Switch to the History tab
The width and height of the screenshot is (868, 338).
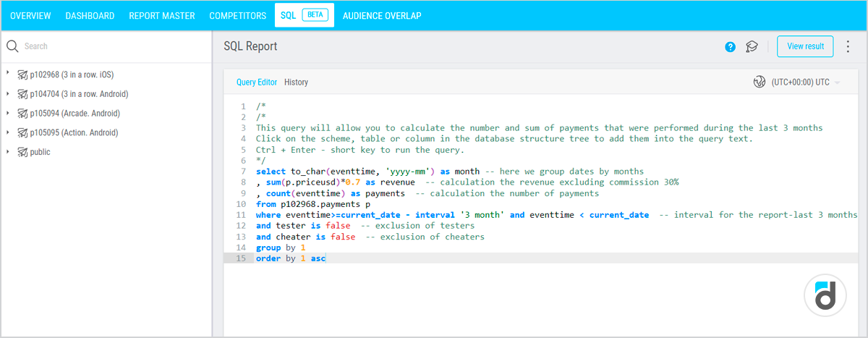point(296,83)
